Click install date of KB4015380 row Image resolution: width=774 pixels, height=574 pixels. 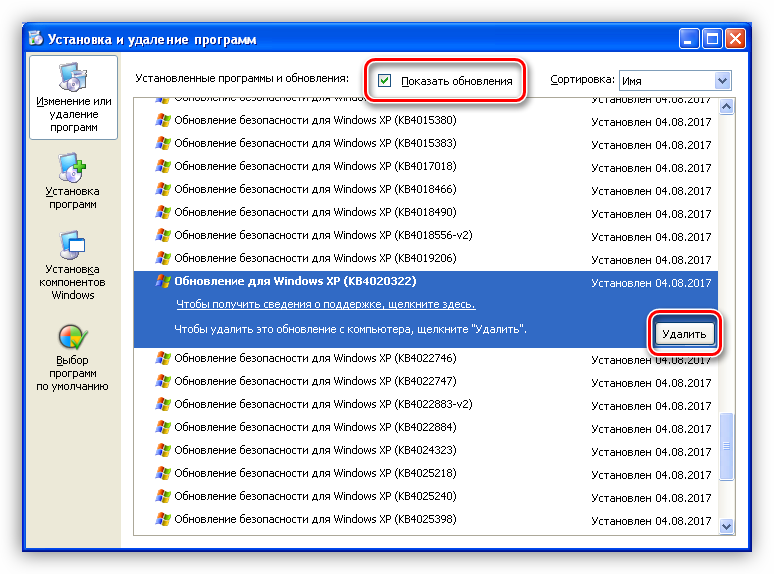tap(651, 122)
